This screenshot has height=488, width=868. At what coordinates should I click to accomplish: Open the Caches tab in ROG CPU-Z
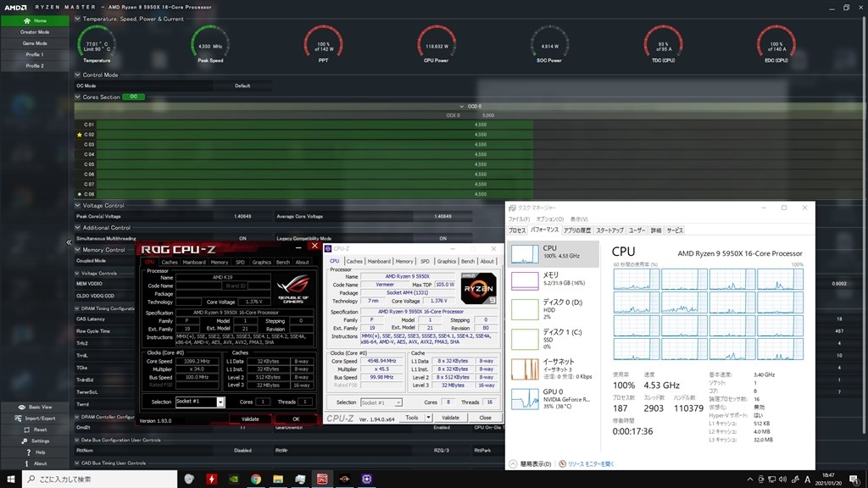coord(170,263)
